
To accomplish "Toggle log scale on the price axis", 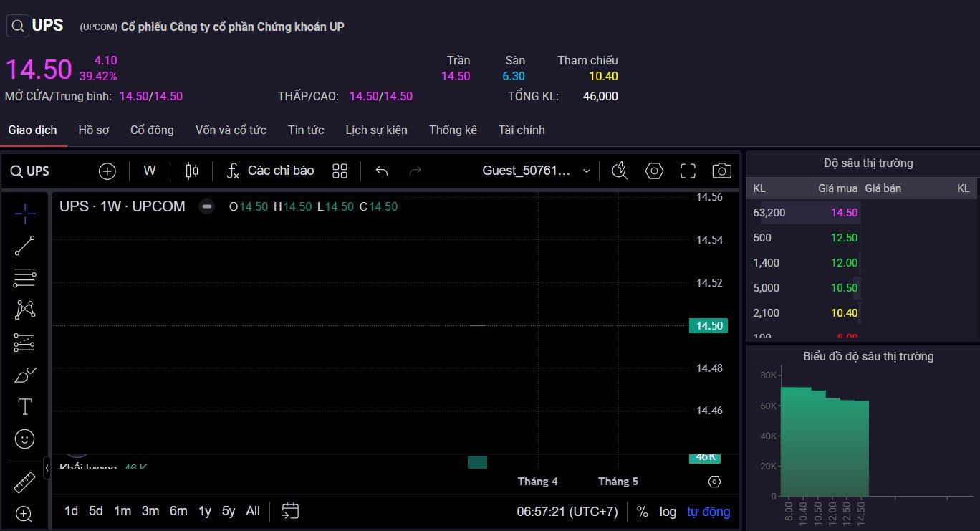I will (x=668, y=511).
